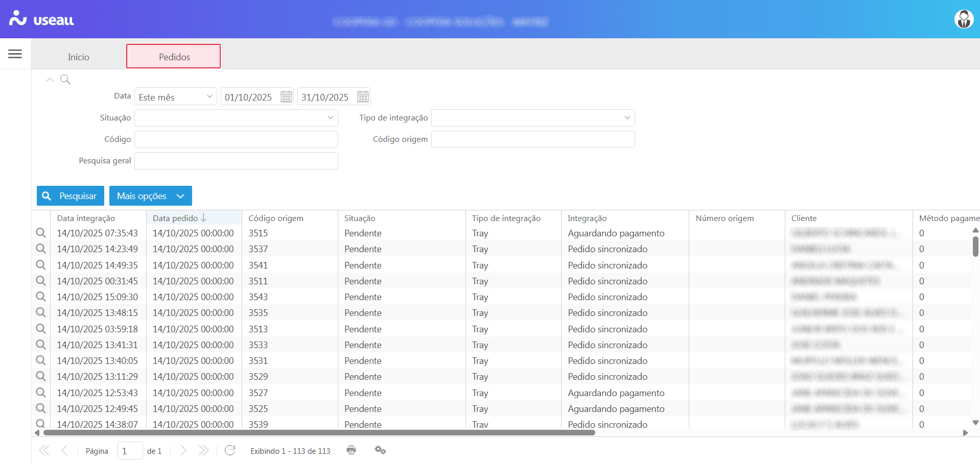Image resolution: width=980 pixels, height=464 pixels.
Task: Open calendar picker for start date 01/10/2025
Action: 286,97
